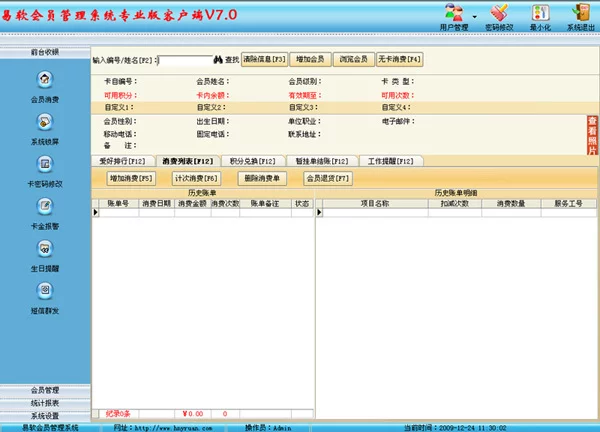Screen dimensions: 600x432
Task: Select row marker in 历史账单 table
Action: (x=96, y=212)
